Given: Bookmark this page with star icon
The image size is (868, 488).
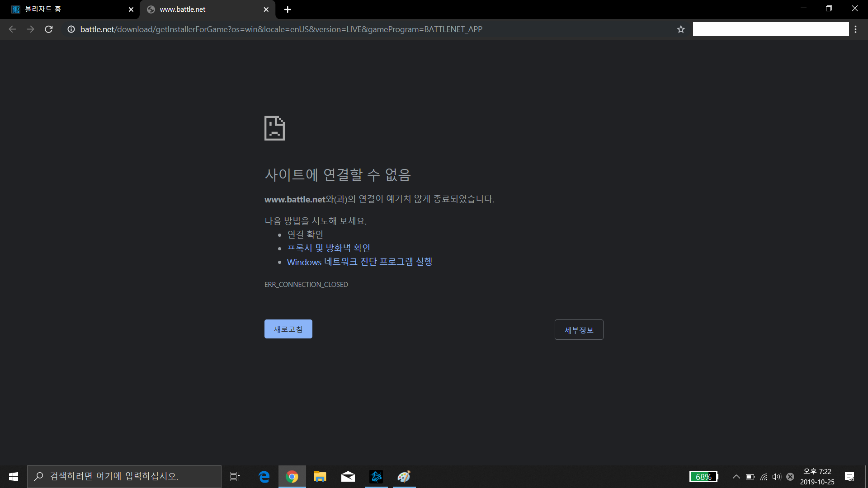Looking at the screenshot, I should tap(681, 29).
